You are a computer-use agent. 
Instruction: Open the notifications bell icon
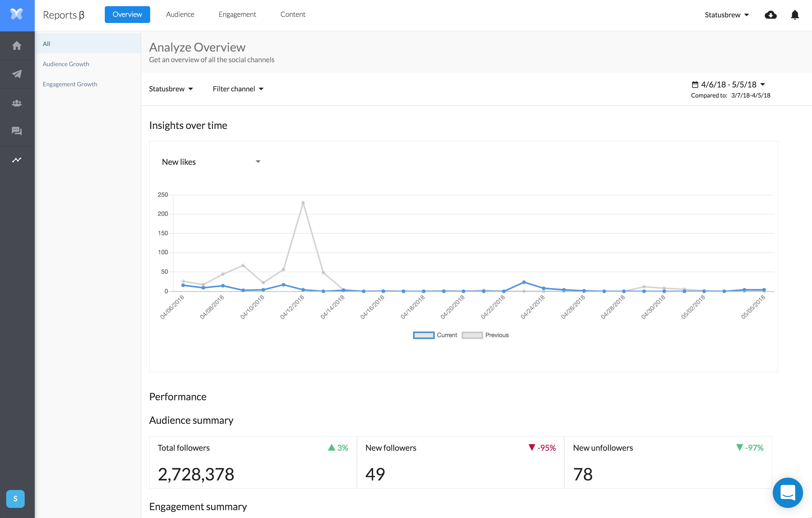pos(795,15)
